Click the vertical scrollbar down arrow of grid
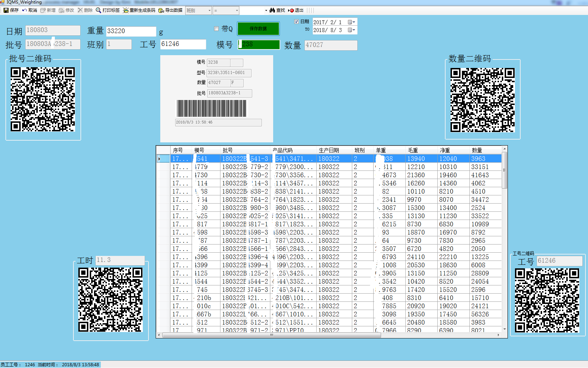Viewport: 588px width, 368px height. [504, 330]
